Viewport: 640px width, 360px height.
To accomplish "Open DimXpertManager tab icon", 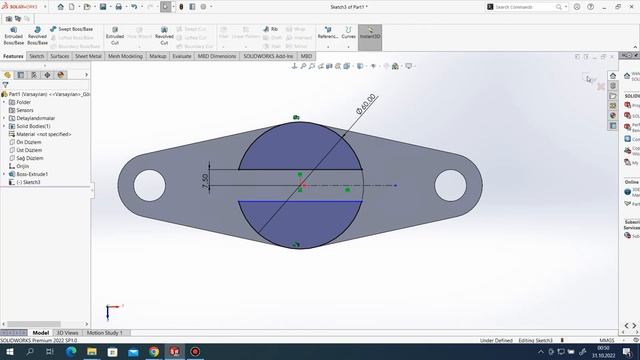I will (x=47, y=75).
